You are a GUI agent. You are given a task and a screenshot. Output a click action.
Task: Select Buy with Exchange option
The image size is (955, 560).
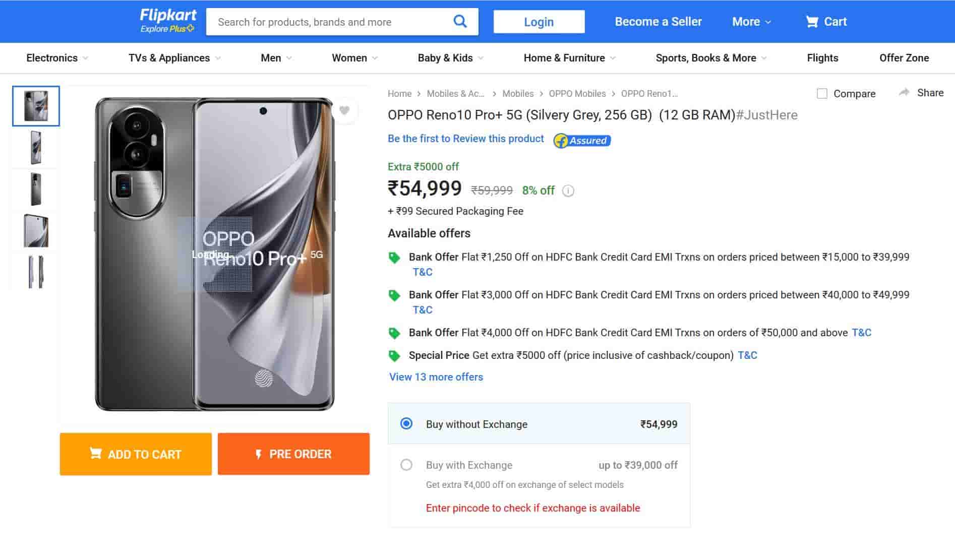(x=406, y=465)
